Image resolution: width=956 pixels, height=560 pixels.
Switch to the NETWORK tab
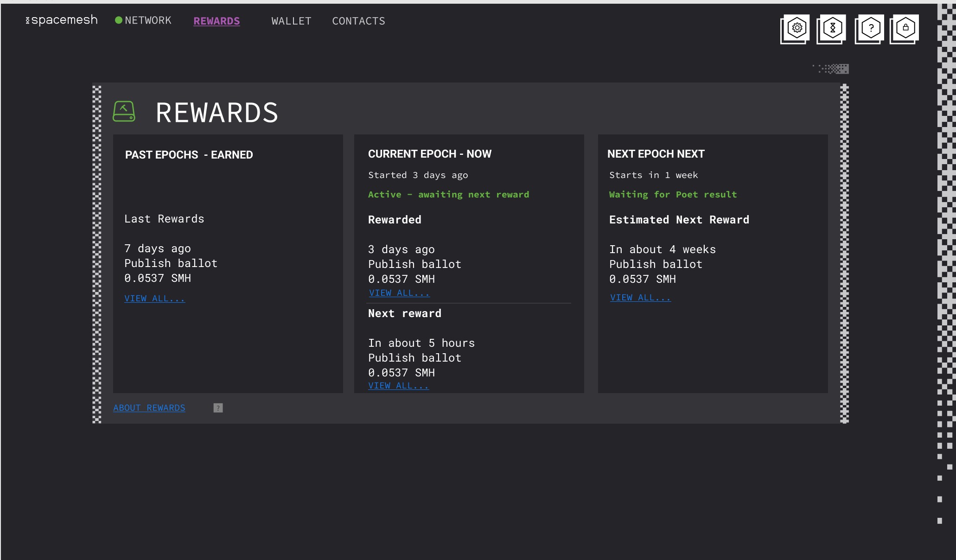coord(148,20)
